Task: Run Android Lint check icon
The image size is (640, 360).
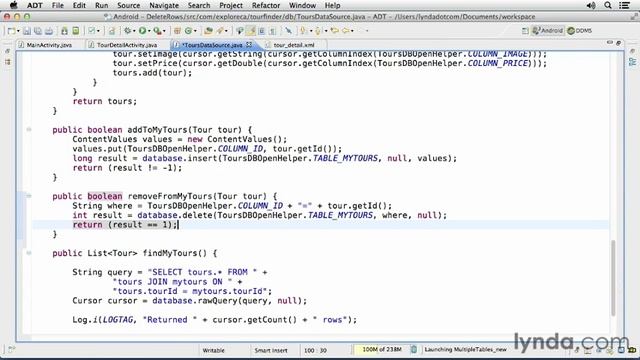Action: (x=91, y=31)
